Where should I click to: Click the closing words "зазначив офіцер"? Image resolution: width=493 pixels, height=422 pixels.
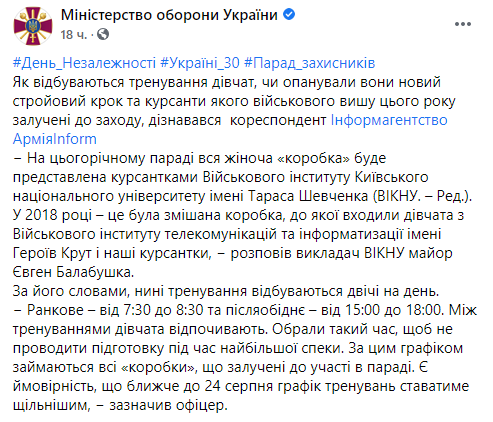point(168,405)
